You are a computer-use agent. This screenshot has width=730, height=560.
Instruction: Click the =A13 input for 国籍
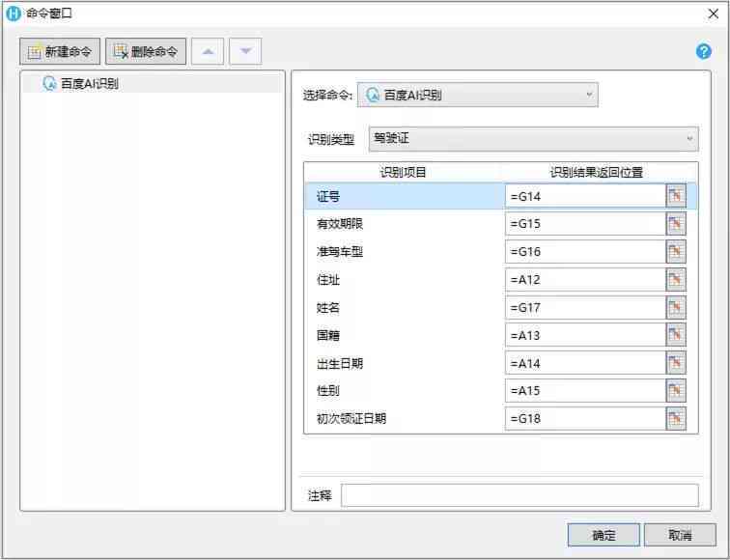click(585, 335)
